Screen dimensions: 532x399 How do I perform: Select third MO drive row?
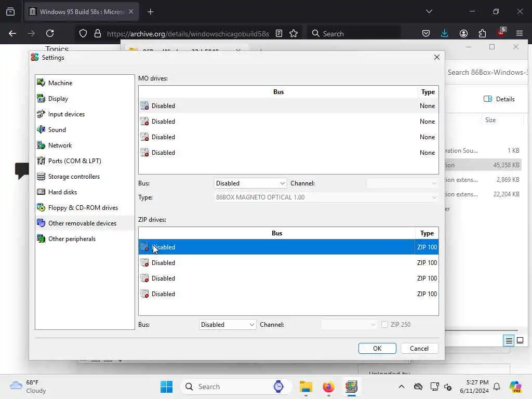point(288,137)
